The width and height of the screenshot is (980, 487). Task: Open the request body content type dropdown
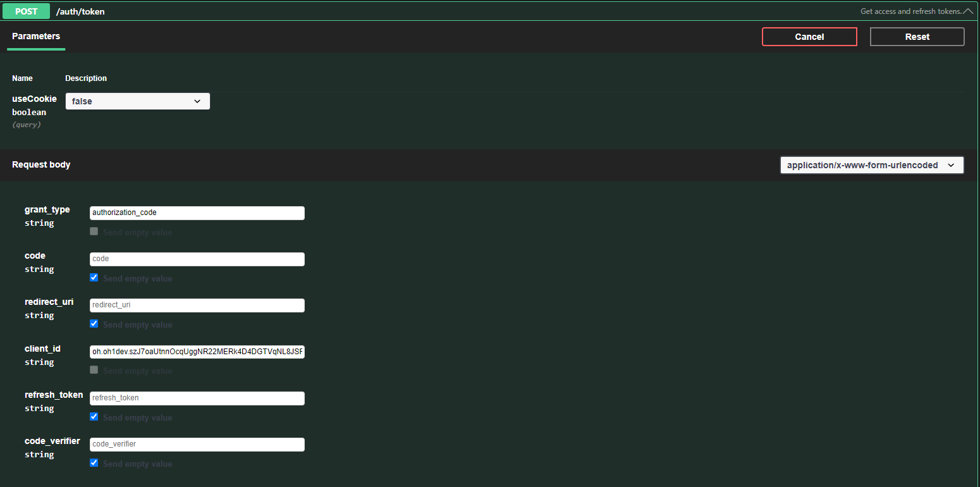[x=871, y=165]
